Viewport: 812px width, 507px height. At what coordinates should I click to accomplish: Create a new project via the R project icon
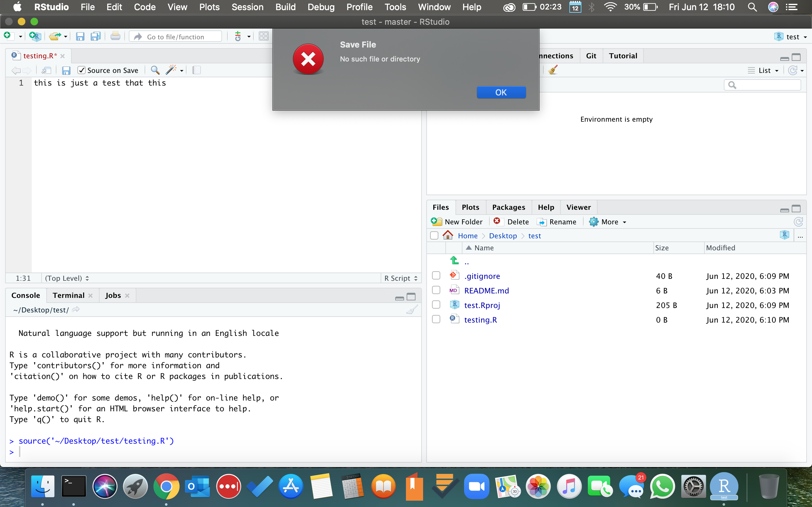coord(35,36)
